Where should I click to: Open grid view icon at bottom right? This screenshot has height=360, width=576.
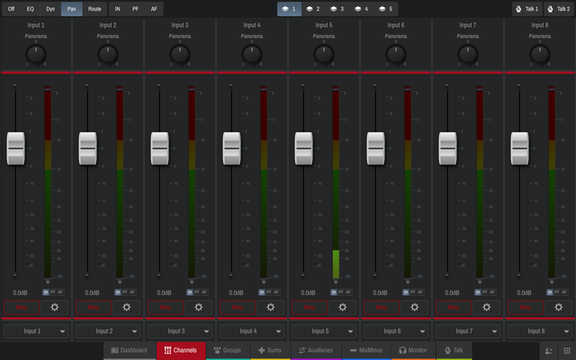click(x=567, y=350)
